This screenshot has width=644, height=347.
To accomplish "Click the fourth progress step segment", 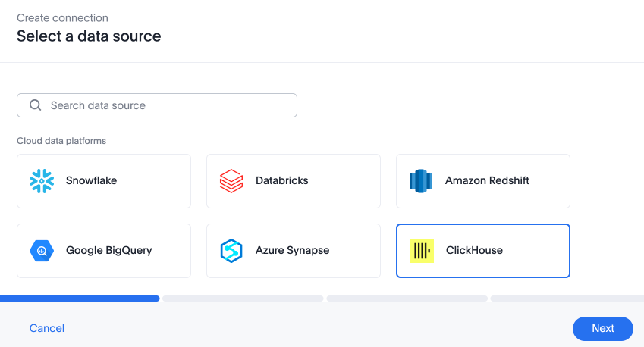I will pos(567,299).
